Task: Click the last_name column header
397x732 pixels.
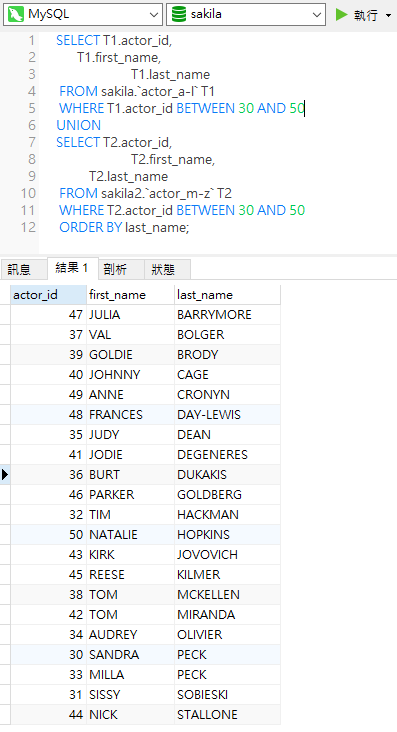Action: [227, 295]
